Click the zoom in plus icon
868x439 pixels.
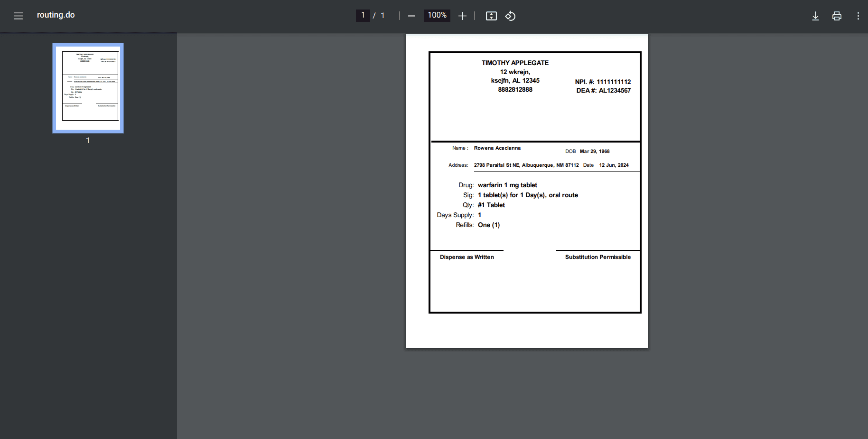point(462,16)
